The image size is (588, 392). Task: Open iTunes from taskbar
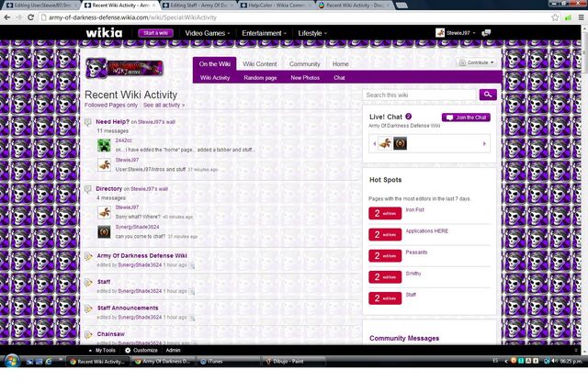(228, 362)
